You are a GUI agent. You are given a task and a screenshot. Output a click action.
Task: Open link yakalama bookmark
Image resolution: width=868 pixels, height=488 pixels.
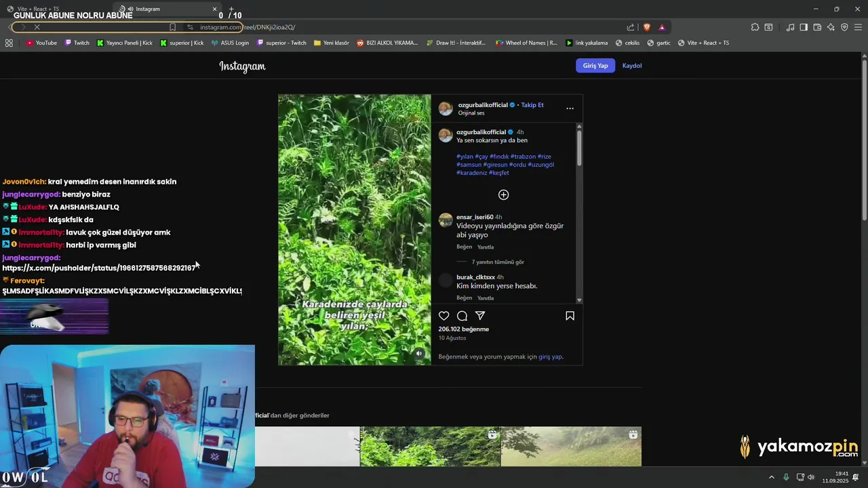click(587, 43)
